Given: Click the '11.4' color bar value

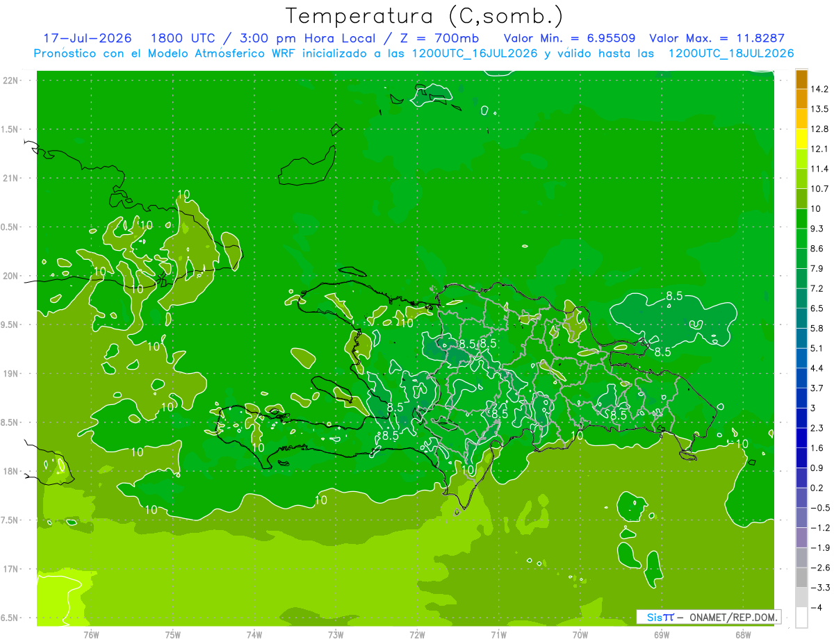Looking at the screenshot, I should coord(819,169).
